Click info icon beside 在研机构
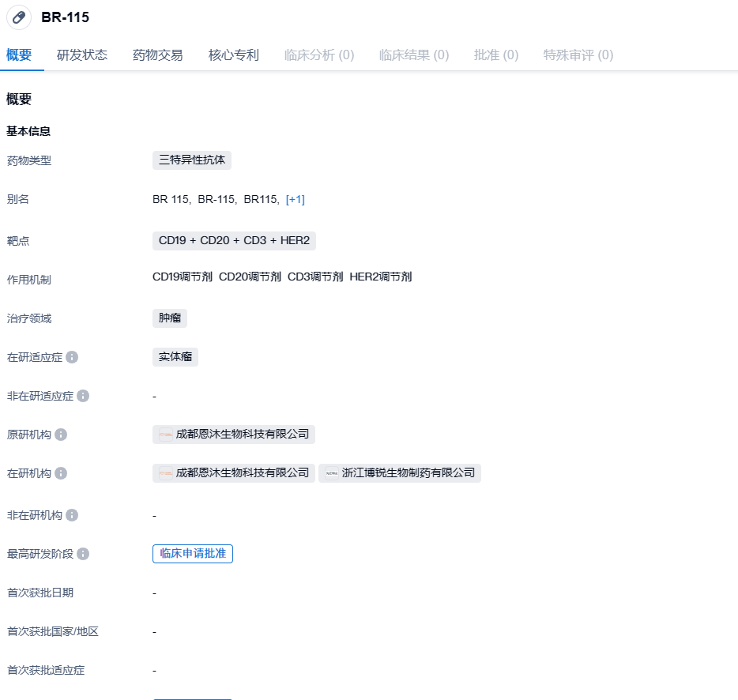The height and width of the screenshot is (700, 738). (x=61, y=473)
